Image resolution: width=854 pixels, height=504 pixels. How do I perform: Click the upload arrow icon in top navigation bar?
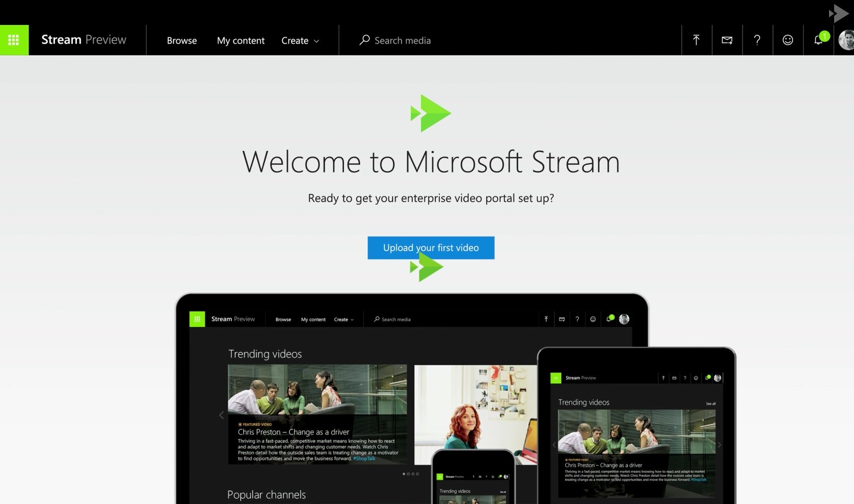click(x=696, y=40)
